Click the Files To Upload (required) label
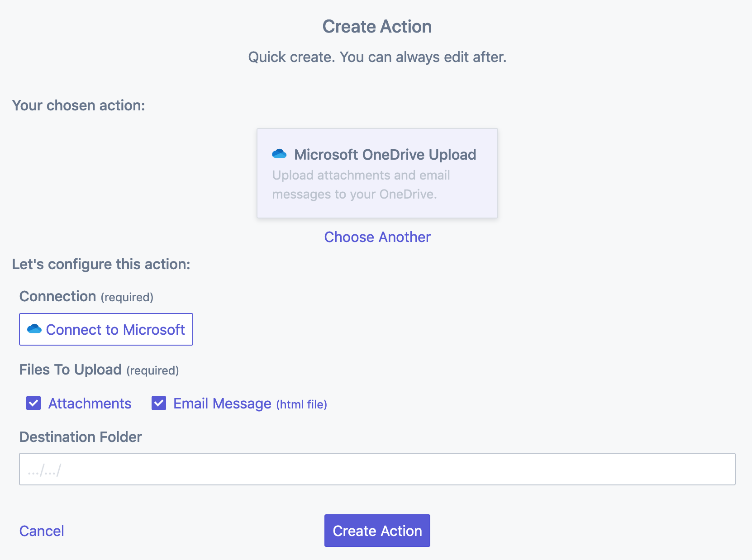This screenshot has width=752, height=560. pos(99,370)
